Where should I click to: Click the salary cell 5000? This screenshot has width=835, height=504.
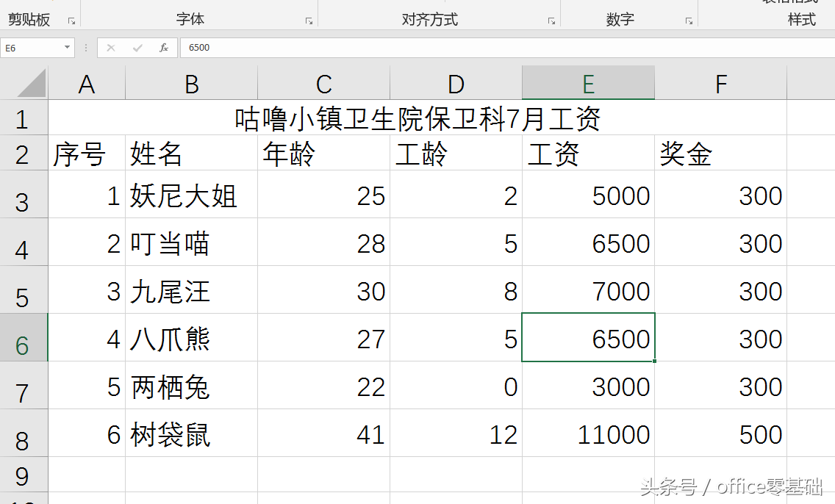click(589, 194)
